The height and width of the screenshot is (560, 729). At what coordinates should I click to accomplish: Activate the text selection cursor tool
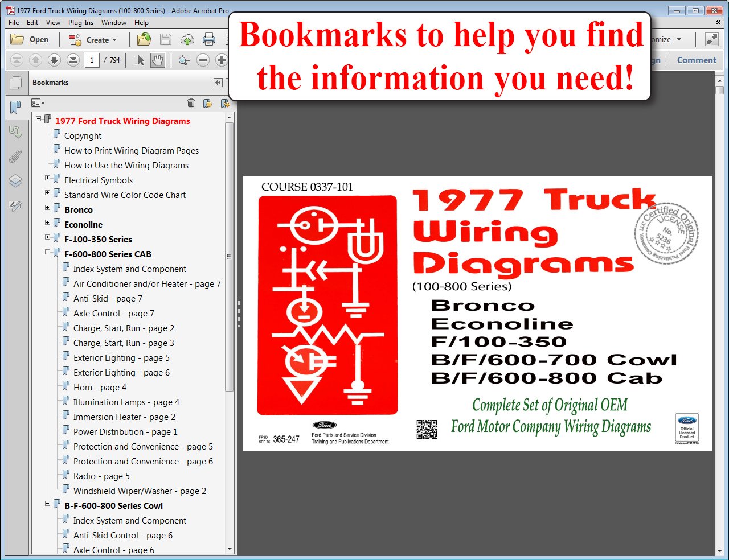[139, 60]
